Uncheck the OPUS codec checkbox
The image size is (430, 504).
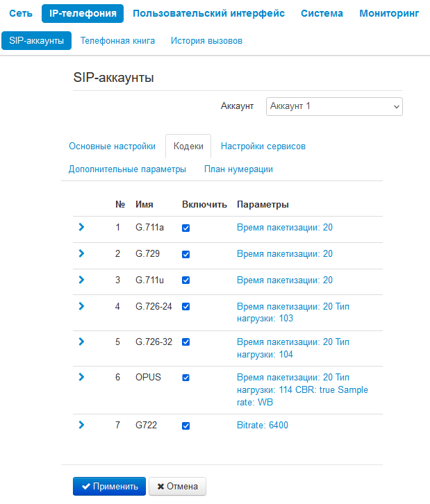pos(185,378)
